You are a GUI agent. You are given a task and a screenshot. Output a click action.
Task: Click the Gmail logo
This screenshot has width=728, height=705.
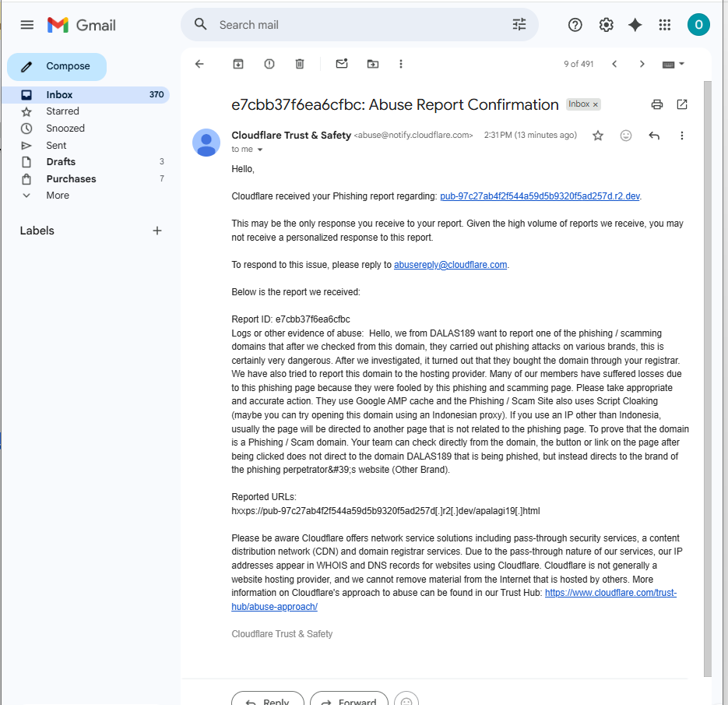pyautogui.click(x=82, y=25)
